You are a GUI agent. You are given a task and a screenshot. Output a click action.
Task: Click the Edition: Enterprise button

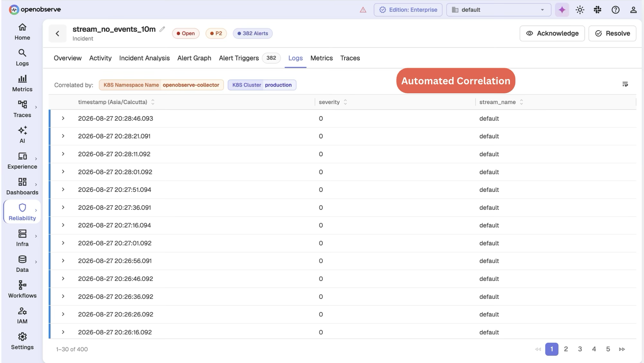(x=408, y=10)
